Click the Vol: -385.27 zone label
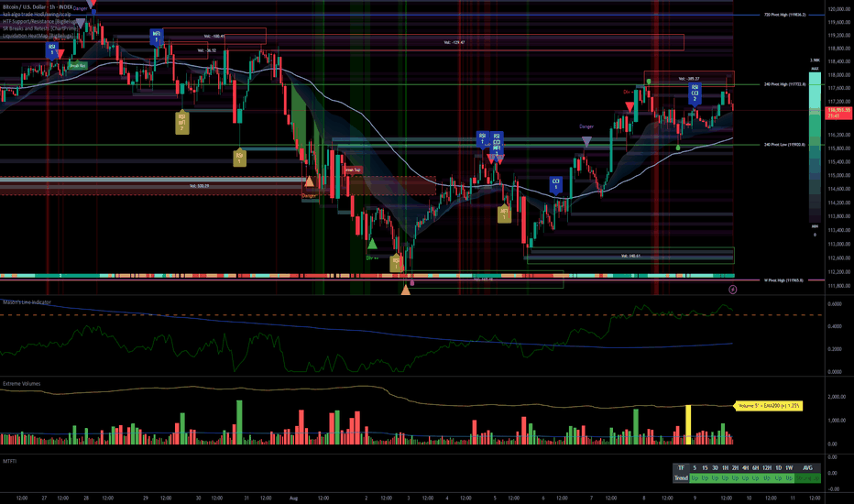 click(689, 79)
